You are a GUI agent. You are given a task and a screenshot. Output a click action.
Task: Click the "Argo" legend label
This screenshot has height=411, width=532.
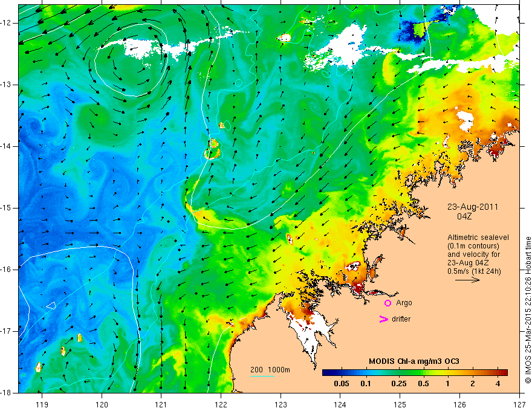coord(404,303)
